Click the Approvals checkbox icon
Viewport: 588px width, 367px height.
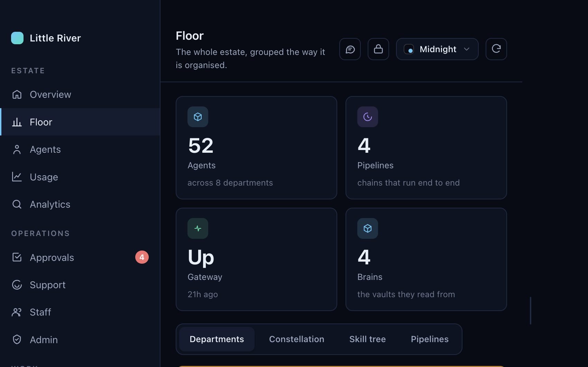[x=17, y=257]
